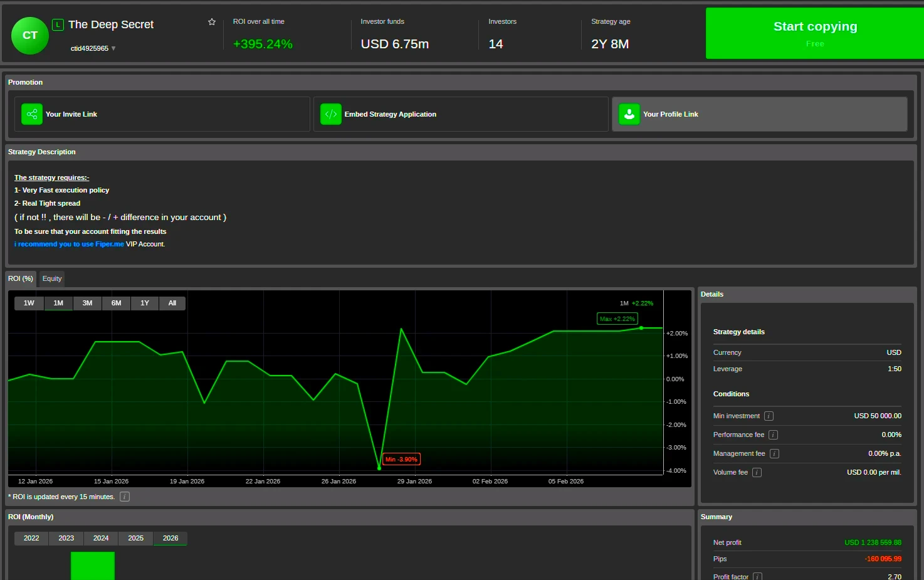Screen dimensions: 924x580
Task: Open the info icon beside ROI update notice
Action: point(124,496)
